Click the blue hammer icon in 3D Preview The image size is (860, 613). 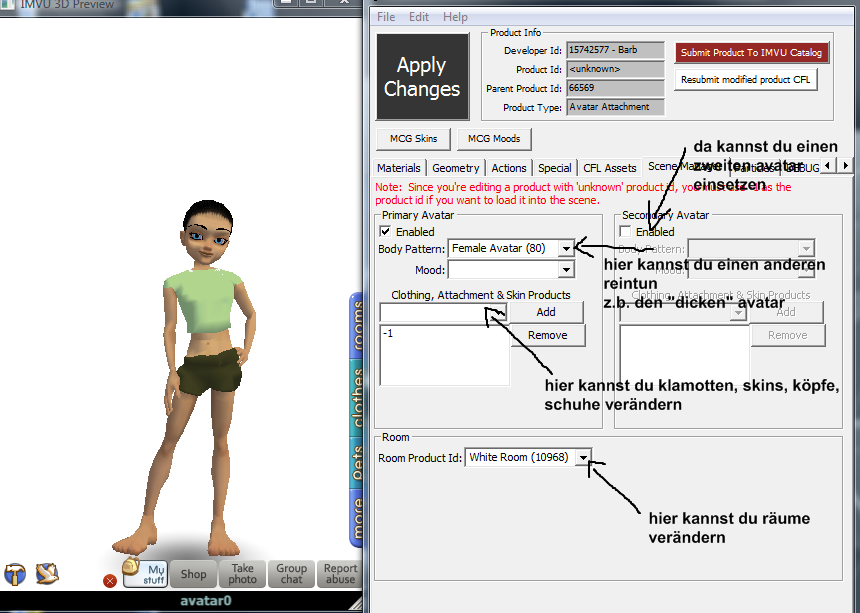tap(15, 574)
